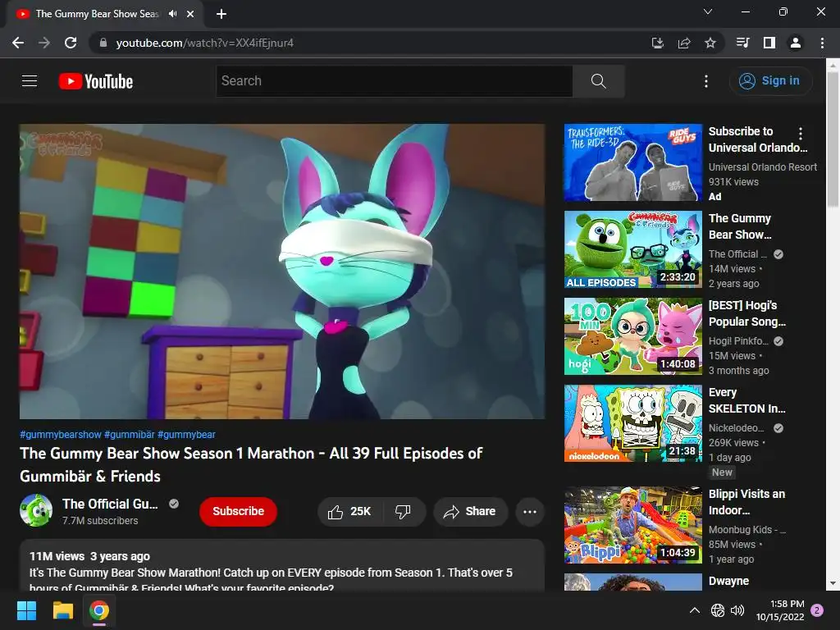Click the Sign in button
Screen dimensions: 840x630
(770, 81)
